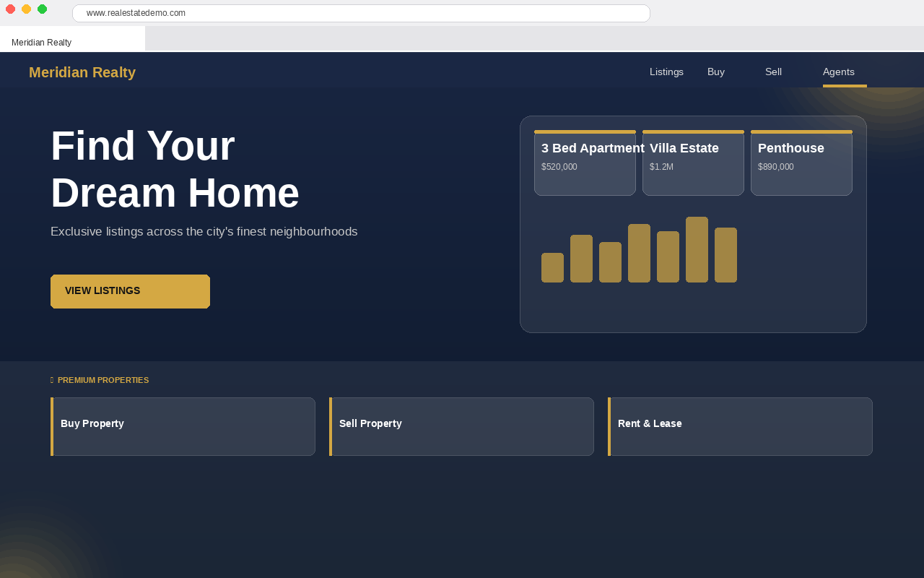This screenshot has height=578, width=924.
Task: Select the 3 Bed Apartment listing card
Action: coord(585,163)
